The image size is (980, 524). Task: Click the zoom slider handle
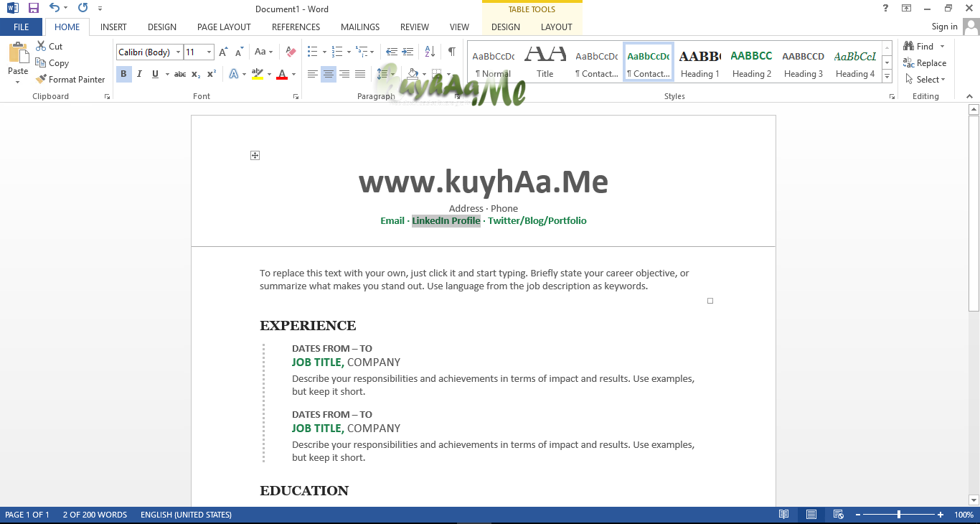[899, 515]
